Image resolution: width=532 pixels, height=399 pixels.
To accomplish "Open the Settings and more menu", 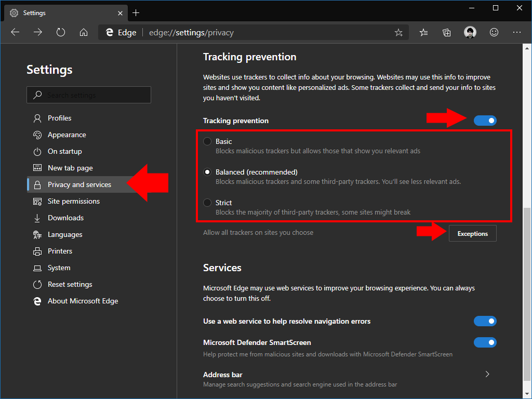I will tap(517, 32).
